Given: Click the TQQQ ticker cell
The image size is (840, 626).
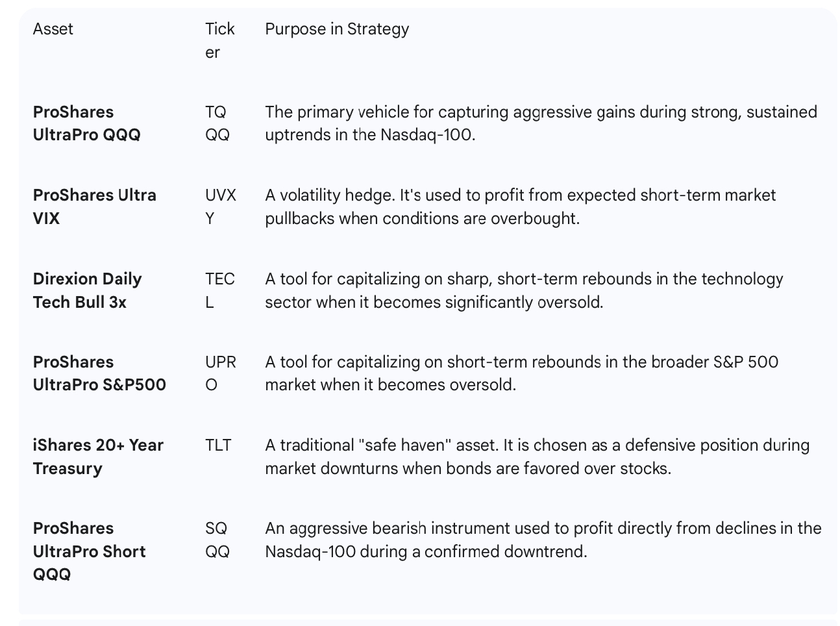Looking at the screenshot, I should (x=217, y=123).
